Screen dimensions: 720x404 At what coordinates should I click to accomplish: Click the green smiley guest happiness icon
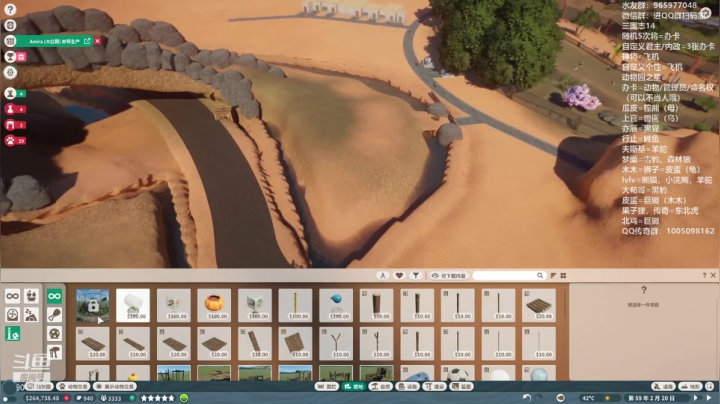pos(184,398)
